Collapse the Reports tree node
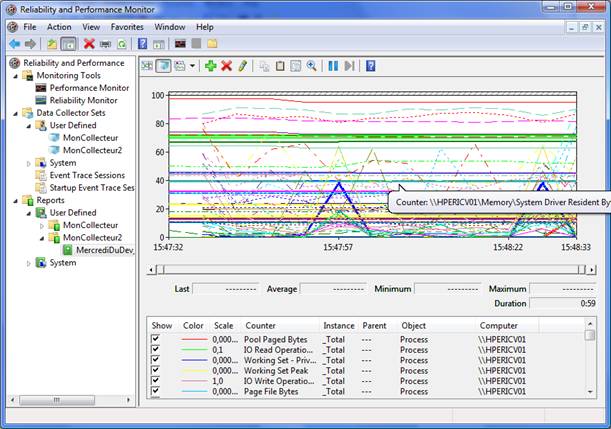The image size is (611, 429). (x=16, y=201)
